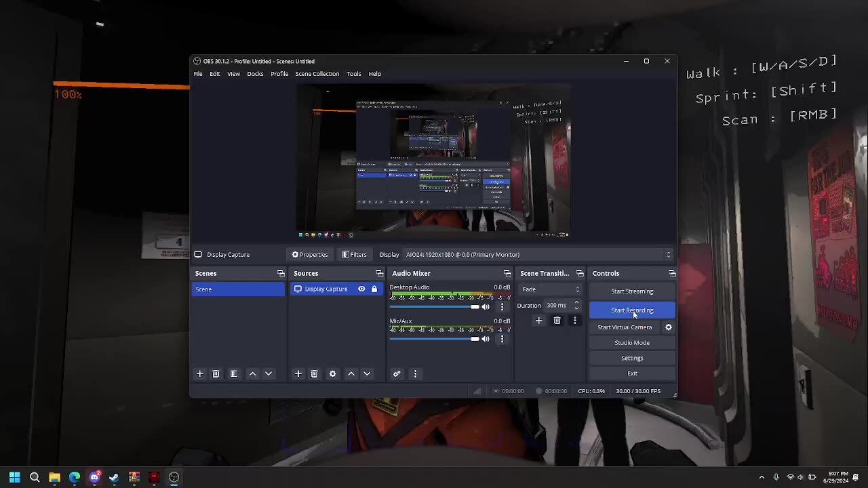Screen dimensions: 868x488
Task: Add a new scene with the plus icon
Action: pos(199,373)
